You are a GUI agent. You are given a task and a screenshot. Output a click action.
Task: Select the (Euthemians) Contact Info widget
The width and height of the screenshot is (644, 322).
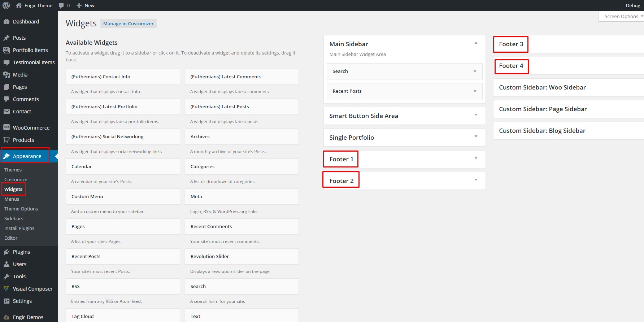(123, 77)
